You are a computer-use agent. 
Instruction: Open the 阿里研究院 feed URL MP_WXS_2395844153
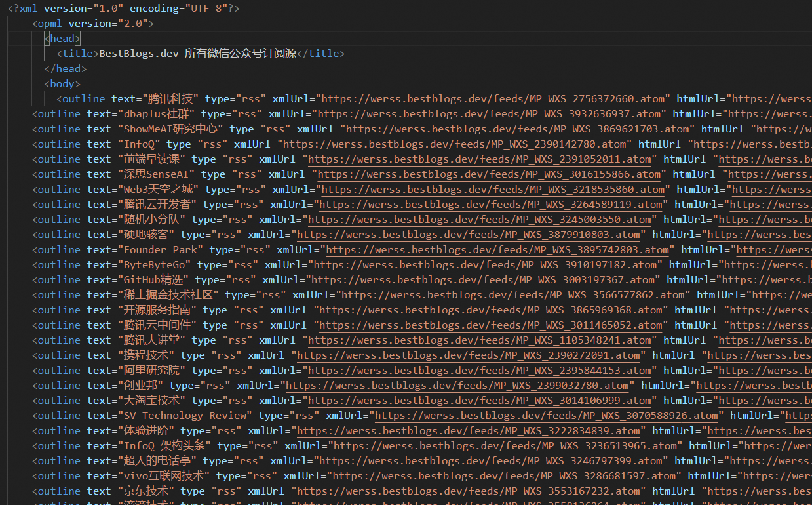[x=480, y=371]
